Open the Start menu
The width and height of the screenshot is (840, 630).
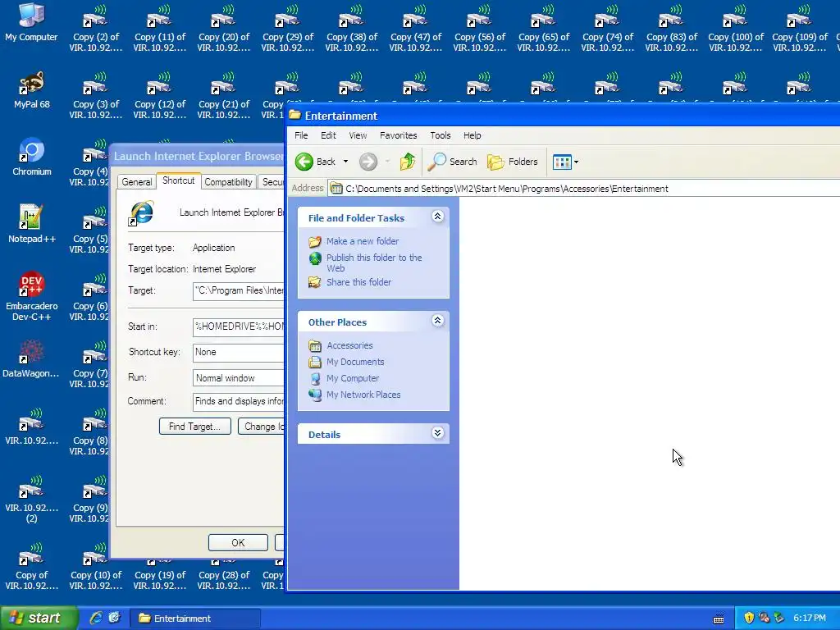tap(39, 619)
